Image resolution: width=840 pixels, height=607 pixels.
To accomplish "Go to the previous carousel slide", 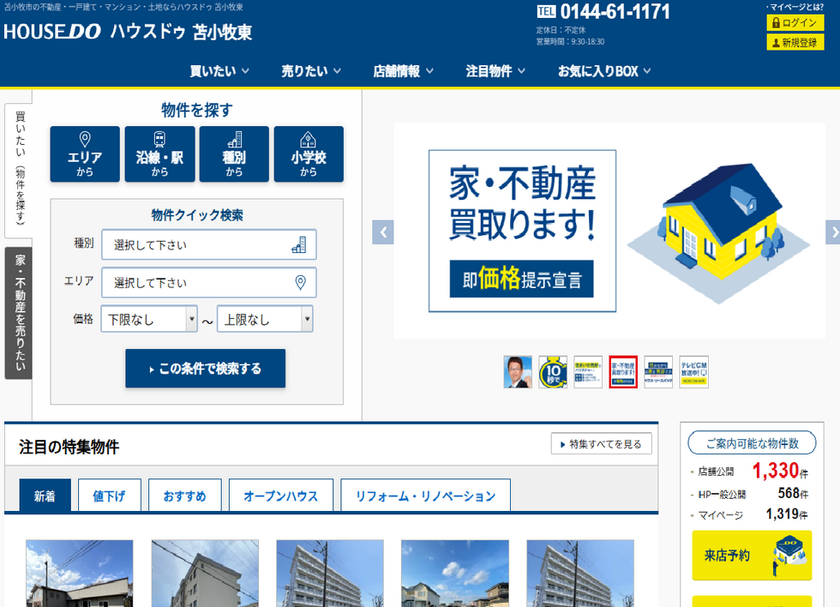I will 382,232.
